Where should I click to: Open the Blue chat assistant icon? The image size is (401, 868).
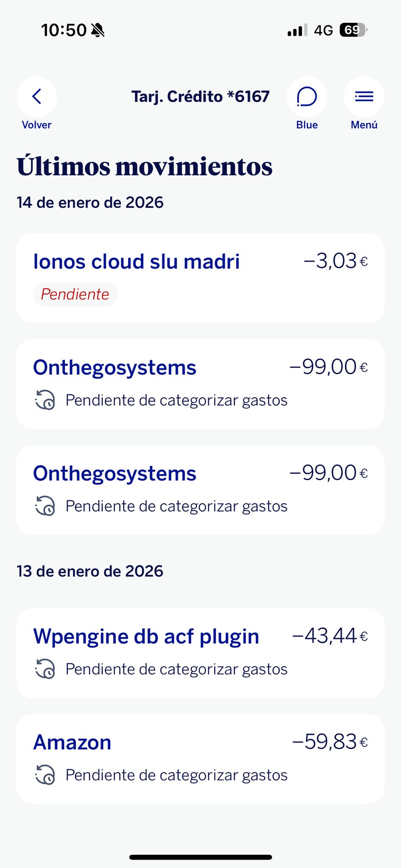(307, 97)
